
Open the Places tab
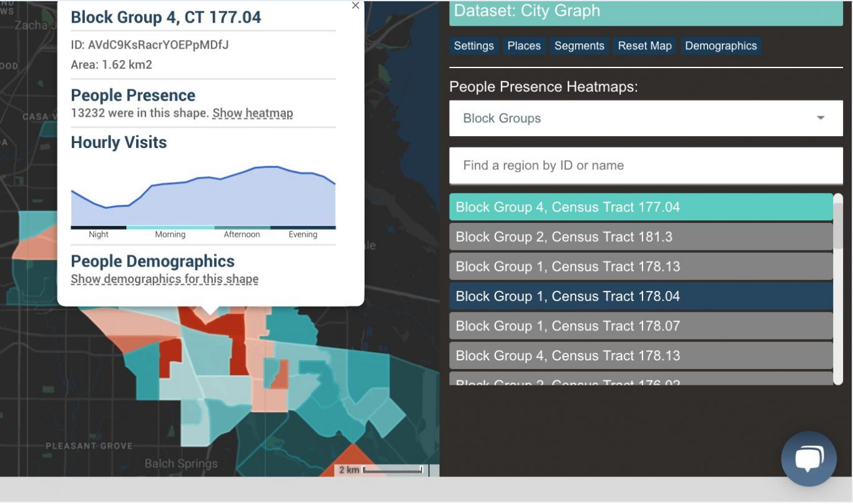coord(524,46)
